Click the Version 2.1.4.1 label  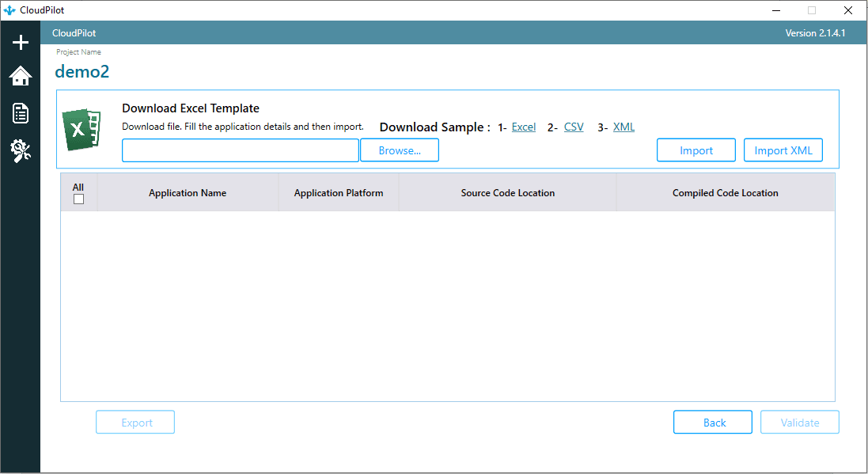click(x=815, y=33)
